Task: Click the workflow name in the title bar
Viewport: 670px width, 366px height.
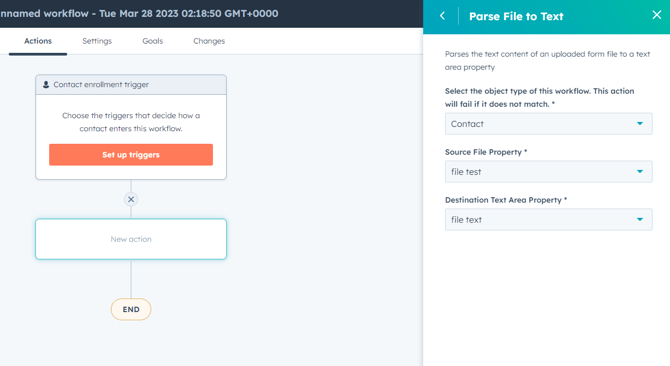Action: [x=139, y=14]
